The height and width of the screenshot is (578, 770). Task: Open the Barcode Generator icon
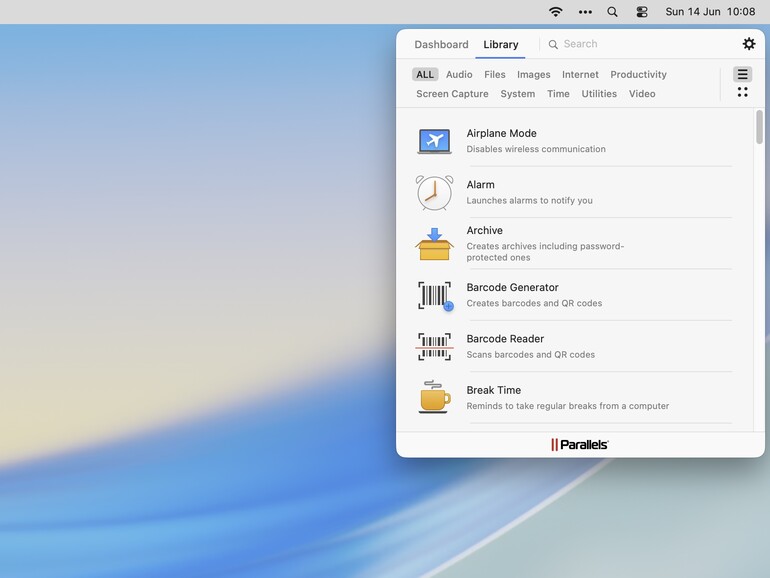point(435,296)
